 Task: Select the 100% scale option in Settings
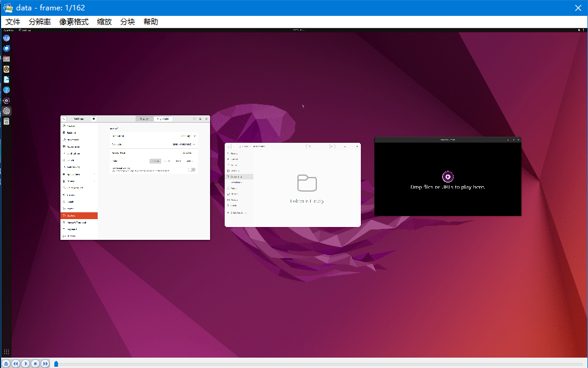pyautogui.click(x=155, y=161)
